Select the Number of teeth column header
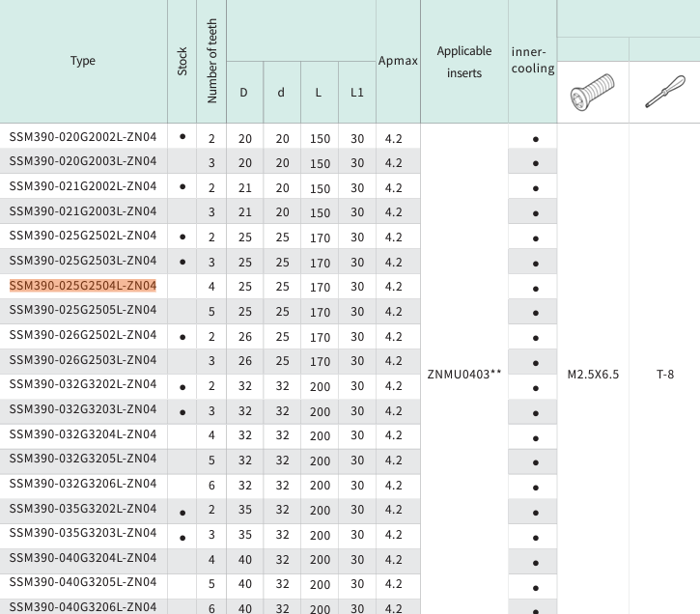 tap(212, 61)
